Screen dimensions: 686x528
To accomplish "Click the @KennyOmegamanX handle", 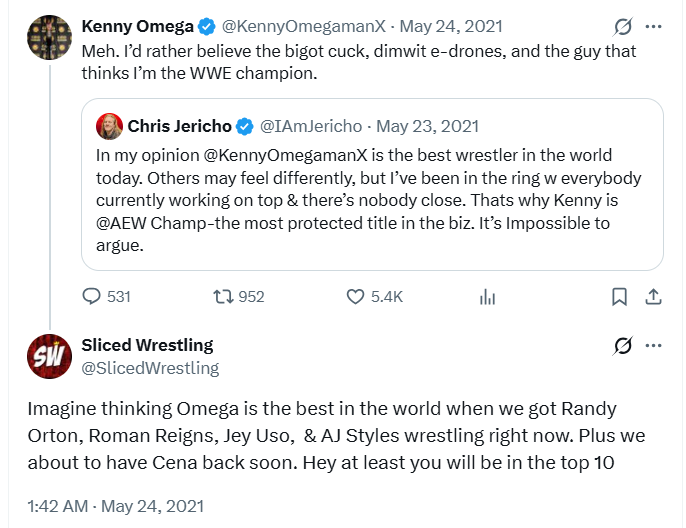I will click(x=284, y=26).
